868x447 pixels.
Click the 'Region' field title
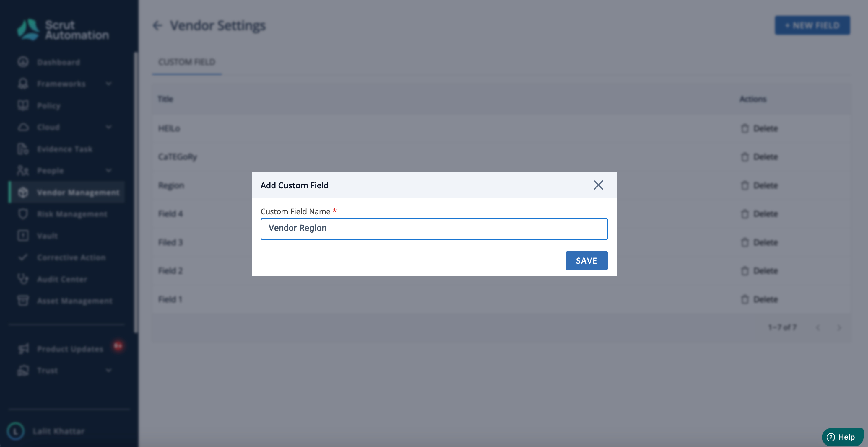pos(171,186)
